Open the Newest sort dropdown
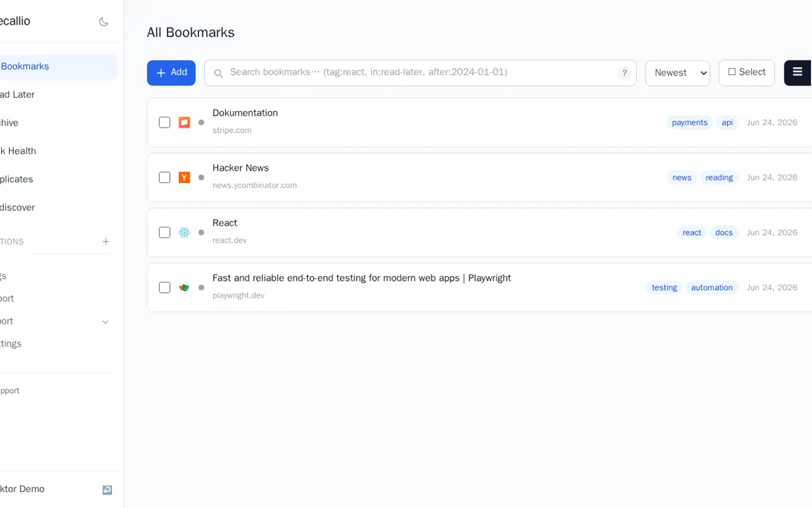The image size is (812, 508). pos(678,73)
